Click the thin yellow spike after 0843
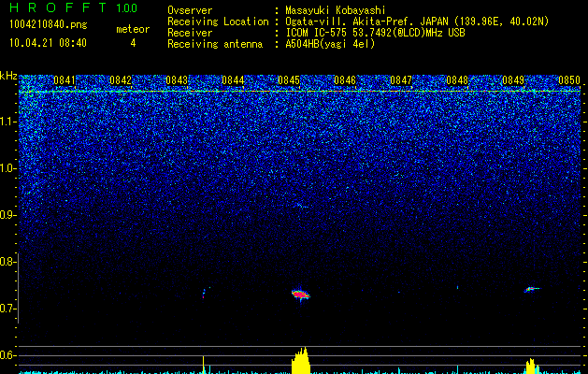Viewport: 588px width, 374px height. (x=203, y=365)
